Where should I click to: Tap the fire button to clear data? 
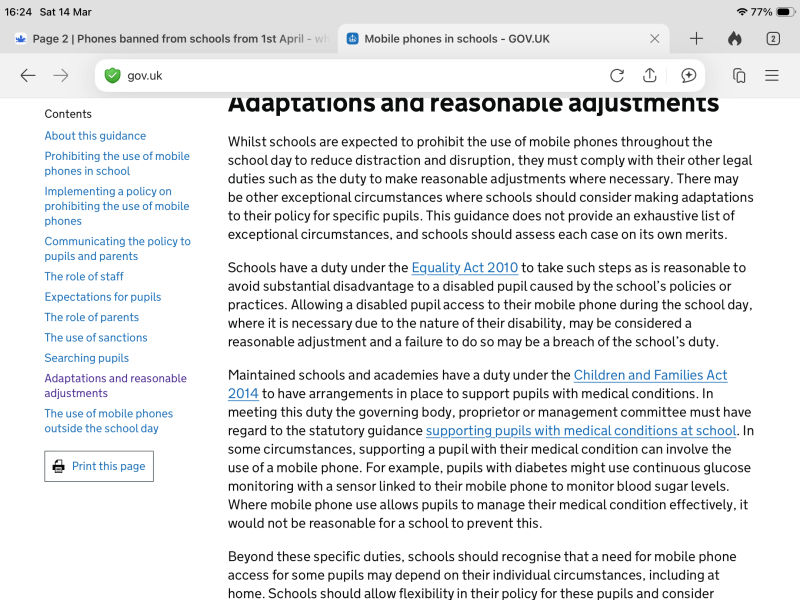click(735, 39)
